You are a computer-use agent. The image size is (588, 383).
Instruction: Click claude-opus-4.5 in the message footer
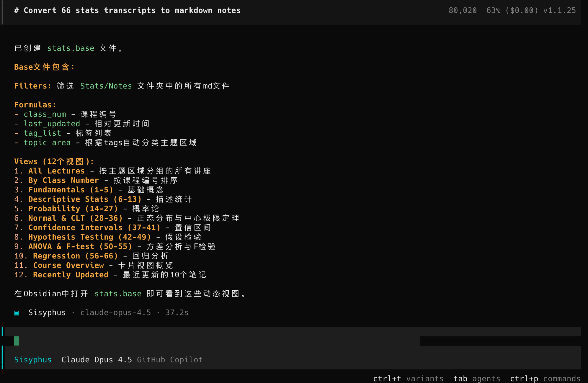115,312
